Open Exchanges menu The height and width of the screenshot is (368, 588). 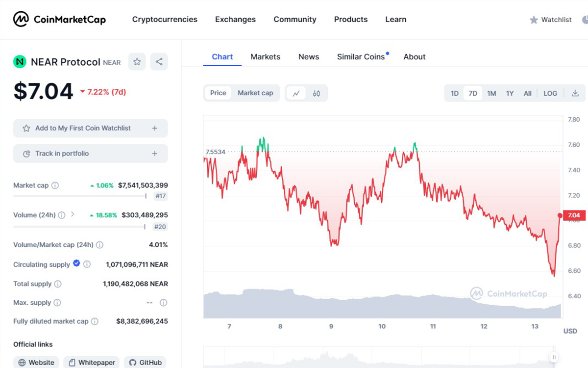coord(235,20)
